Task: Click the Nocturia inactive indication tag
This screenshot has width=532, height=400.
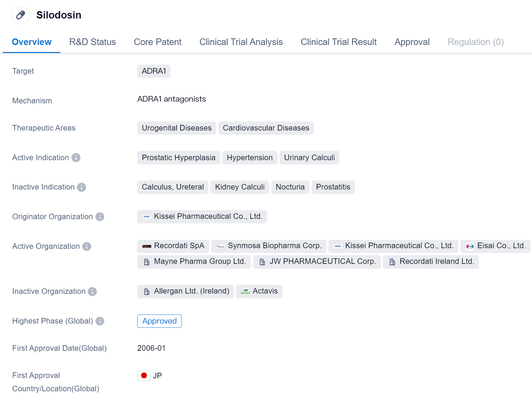Action: [x=290, y=187]
